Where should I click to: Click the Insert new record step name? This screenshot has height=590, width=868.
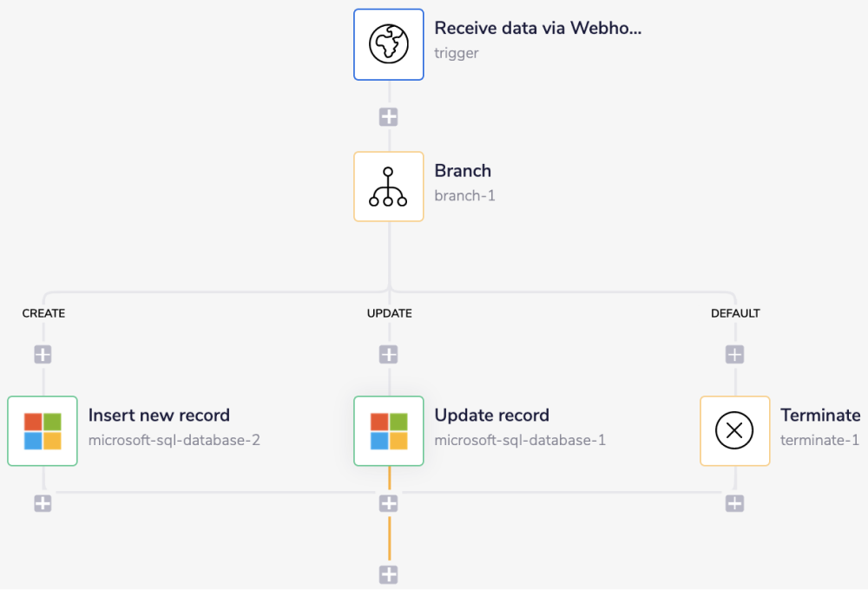[159, 415]
